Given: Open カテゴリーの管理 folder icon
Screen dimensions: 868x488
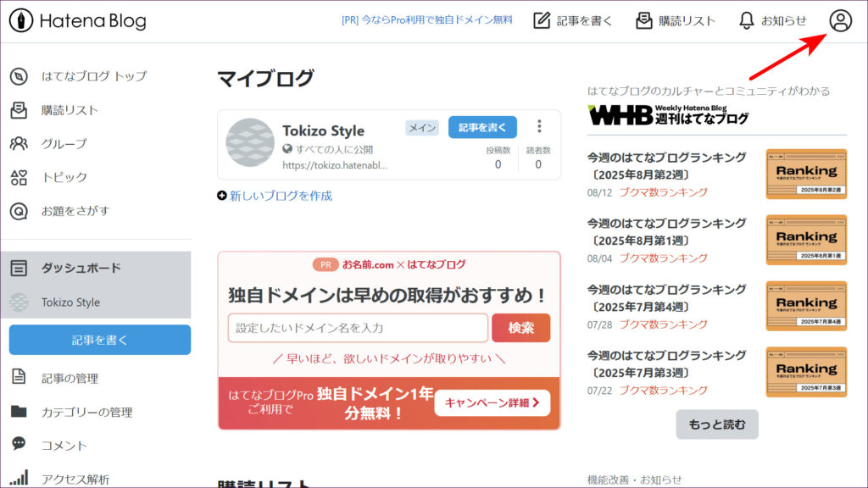Looking at the screenshot, I should [x=19, y=412].
